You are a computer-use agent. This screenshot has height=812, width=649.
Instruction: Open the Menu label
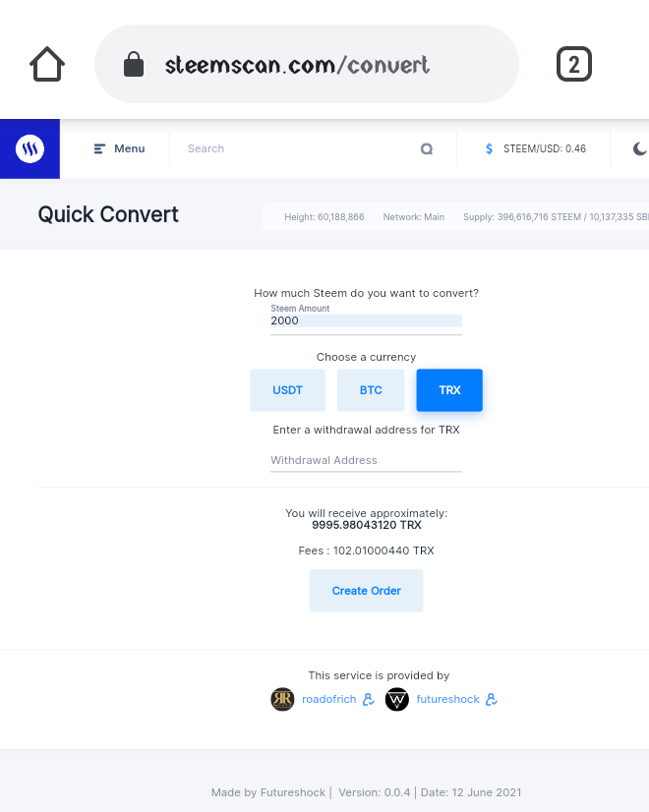130,148
